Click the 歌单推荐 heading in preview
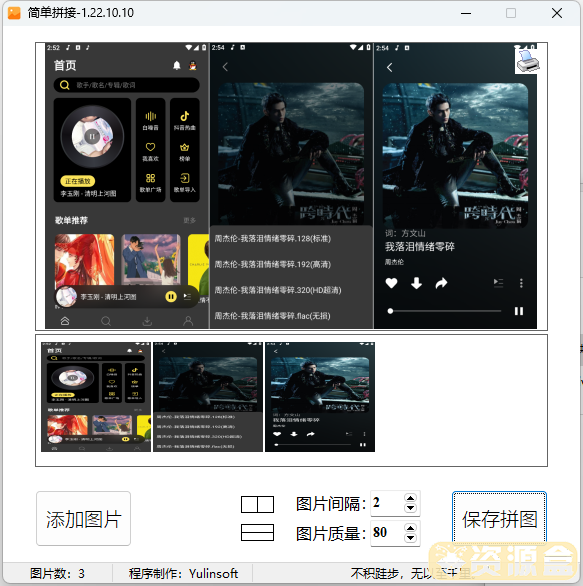The height and width of the screenshot is (586, 583). 71,220
